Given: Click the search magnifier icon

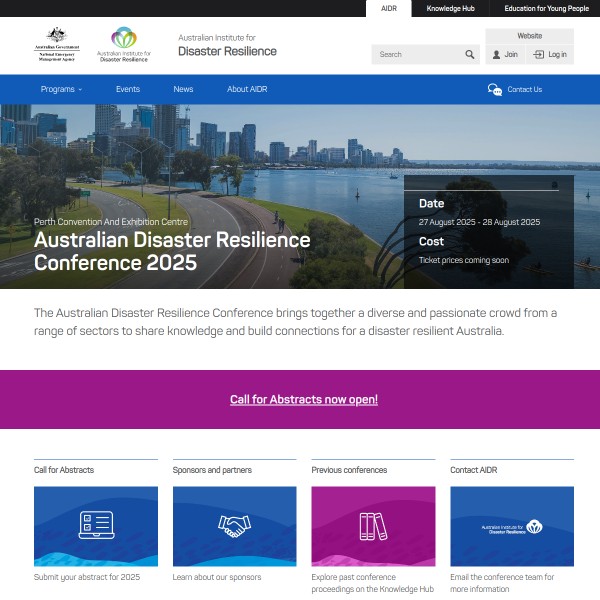Looking at the screenshot, I should pyautogui.click(x=470, y=55).
